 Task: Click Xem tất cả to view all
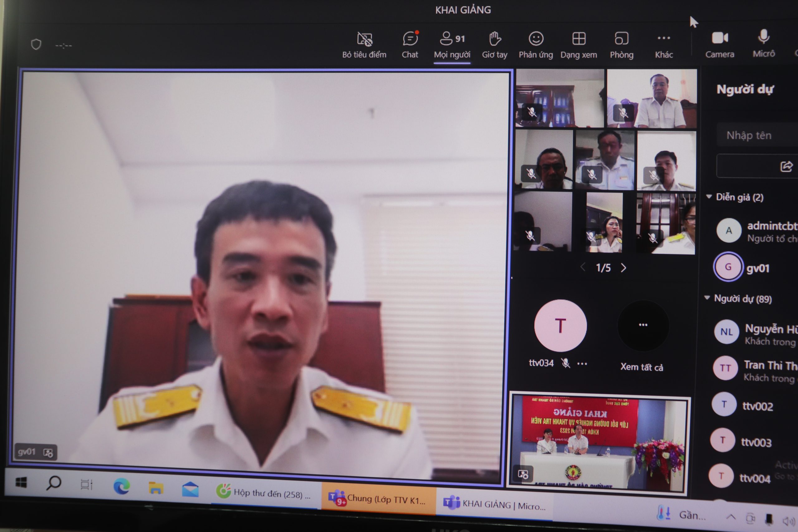pos(642,367)
